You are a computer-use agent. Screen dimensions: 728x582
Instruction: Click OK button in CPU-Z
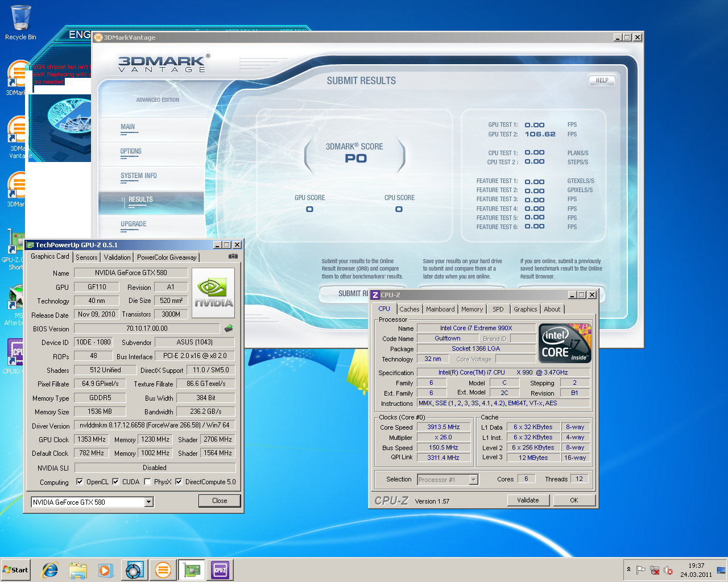pyautogui.click(x=574, y=500)
